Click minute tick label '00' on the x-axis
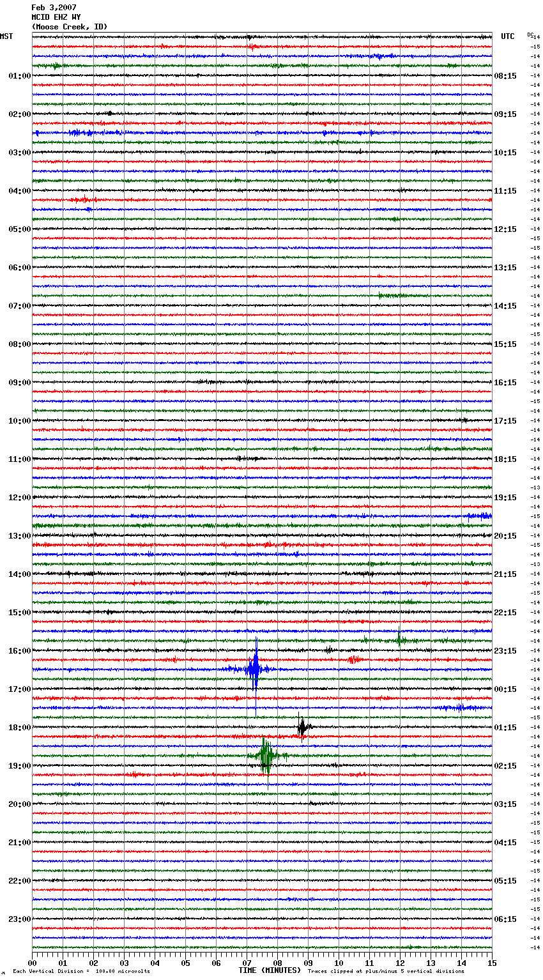This screenshot has width=543, height=980. point(32,963)
